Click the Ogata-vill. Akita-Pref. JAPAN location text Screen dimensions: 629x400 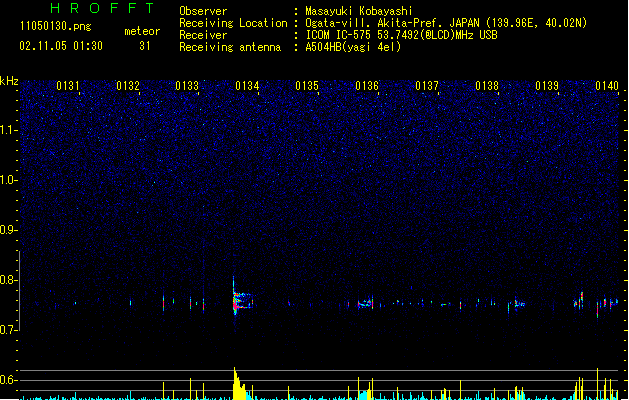click(446, 23)
